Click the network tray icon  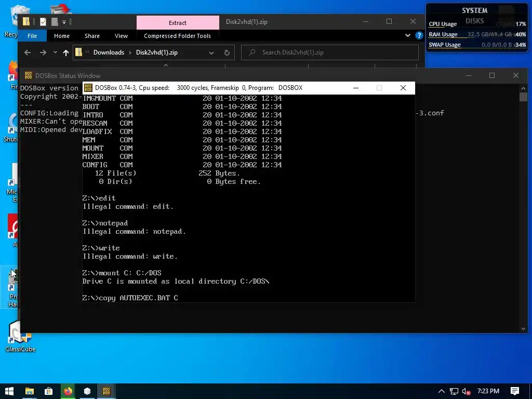pyautogui.click(x=454, y=392)
